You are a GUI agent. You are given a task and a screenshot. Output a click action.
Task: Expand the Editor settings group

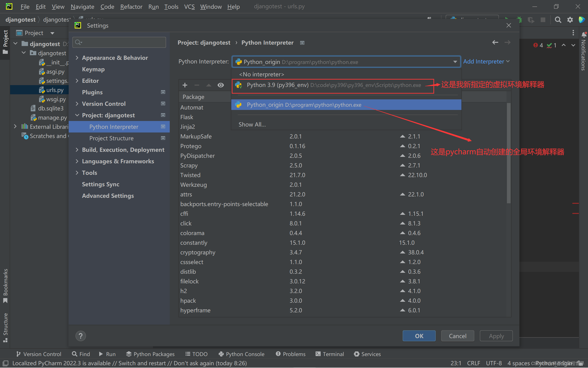click(x=77, y=80)
